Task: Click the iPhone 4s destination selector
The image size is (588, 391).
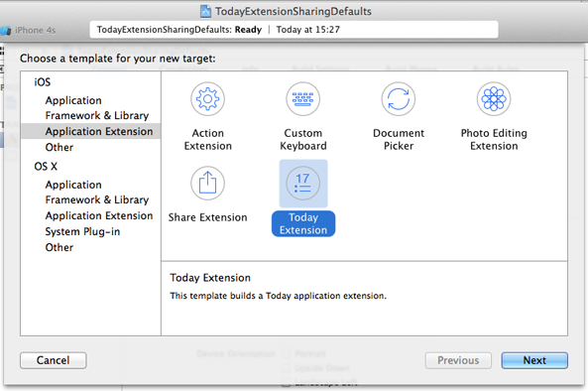Action: pos(28,31)
